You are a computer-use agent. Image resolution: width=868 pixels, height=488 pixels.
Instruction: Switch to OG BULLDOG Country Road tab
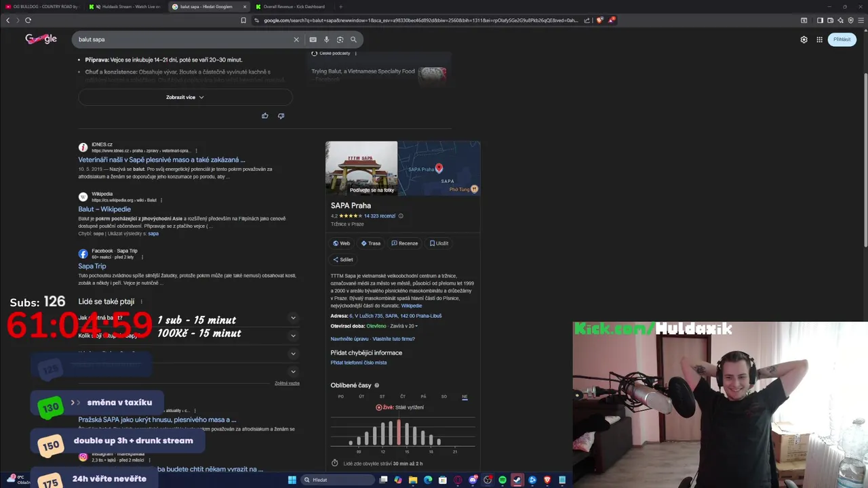42,7
